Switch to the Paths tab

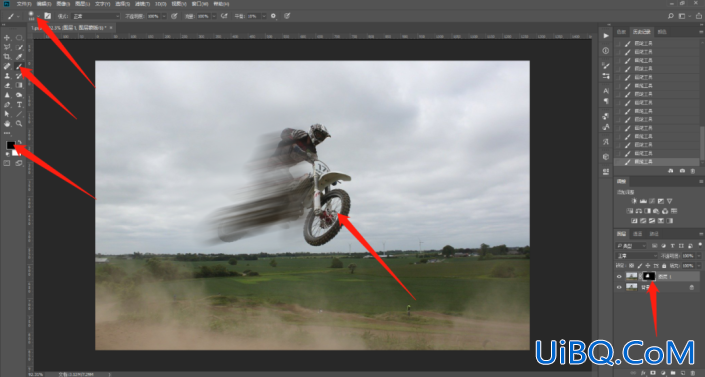(654, 234)
